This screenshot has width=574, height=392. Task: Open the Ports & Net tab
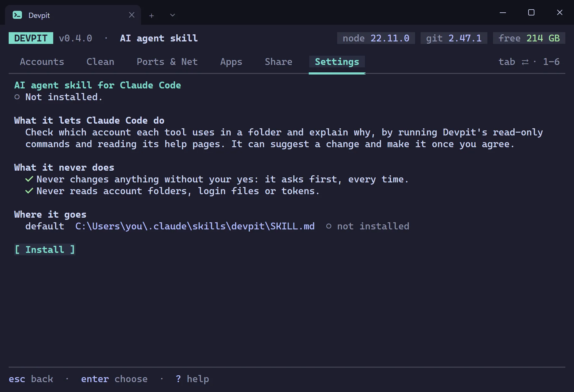coord(167,62)
